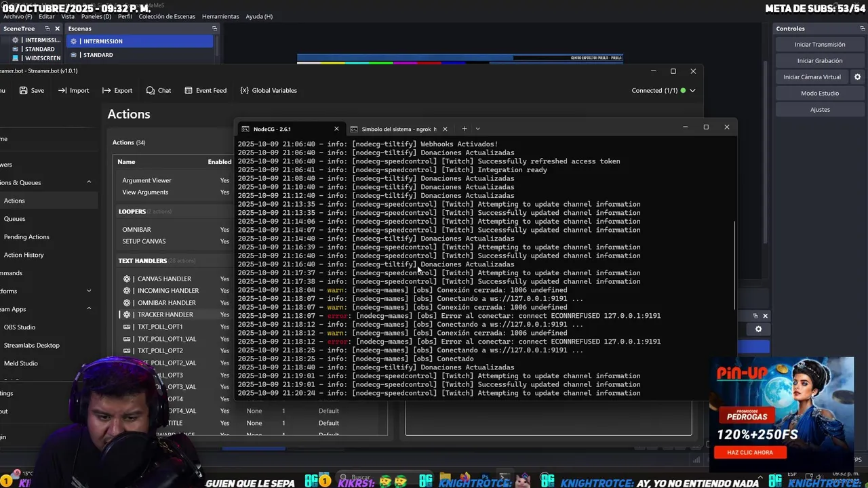Screen dimensions: 868x488
Task: Click gear icon next to Iniciar Cámara Virtual
Action: [857, 77]
